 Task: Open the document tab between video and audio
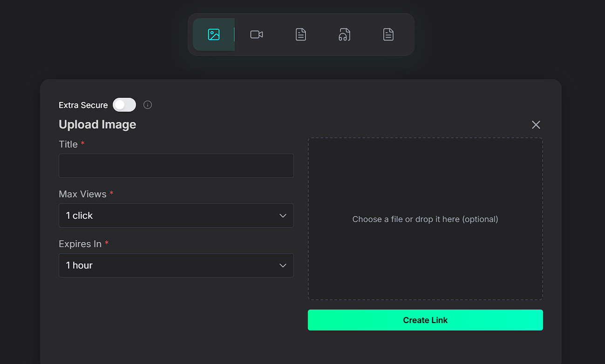pos(301,34)
